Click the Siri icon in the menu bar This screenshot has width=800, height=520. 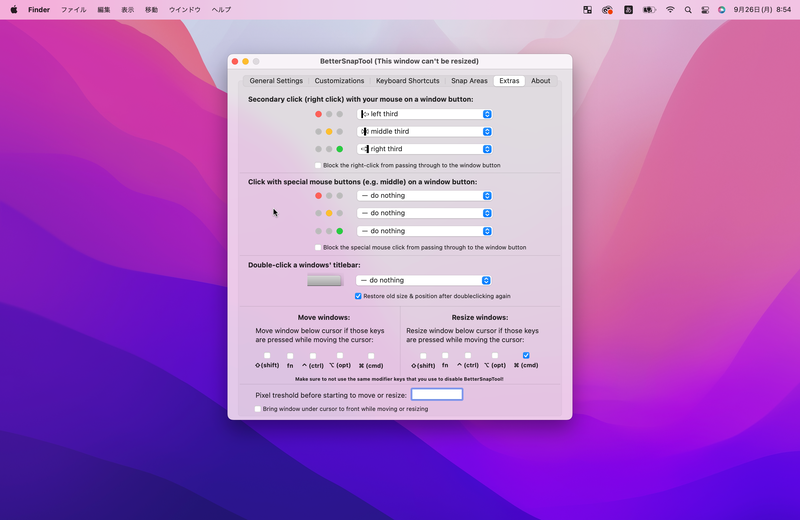721,10
